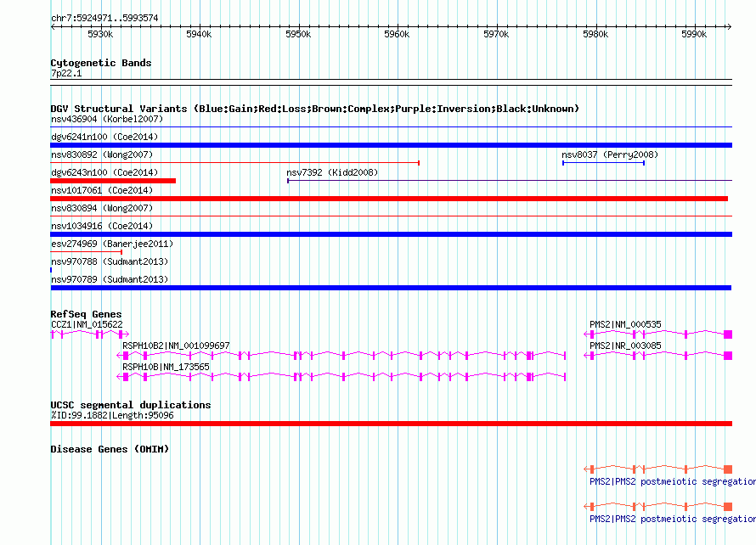Select variant nsv8037 (Perry2008) label
756x545 pixels.
tap(610, 155)
